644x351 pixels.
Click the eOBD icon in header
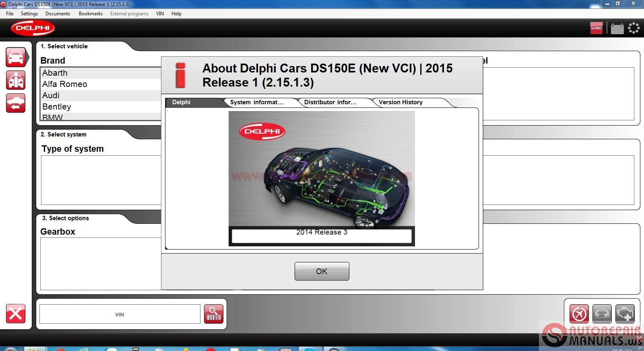pyautogui.click(x=597, y=28)
